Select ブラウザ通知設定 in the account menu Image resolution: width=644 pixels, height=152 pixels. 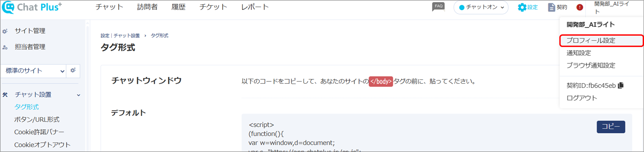click(591, 65)
